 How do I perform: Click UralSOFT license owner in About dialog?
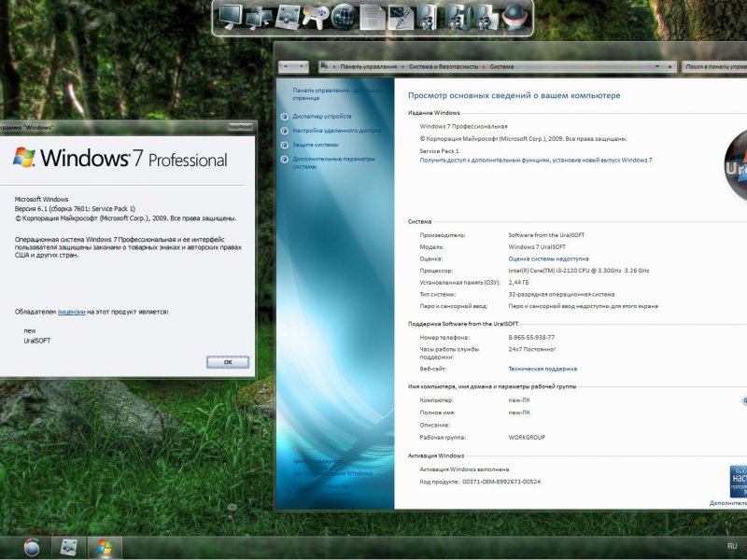[37, 341]
